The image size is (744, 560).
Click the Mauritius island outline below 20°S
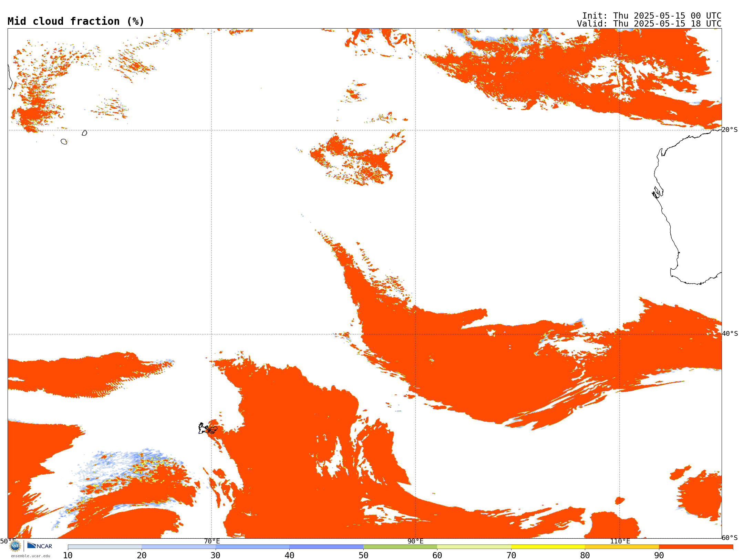tap(84, 133)
